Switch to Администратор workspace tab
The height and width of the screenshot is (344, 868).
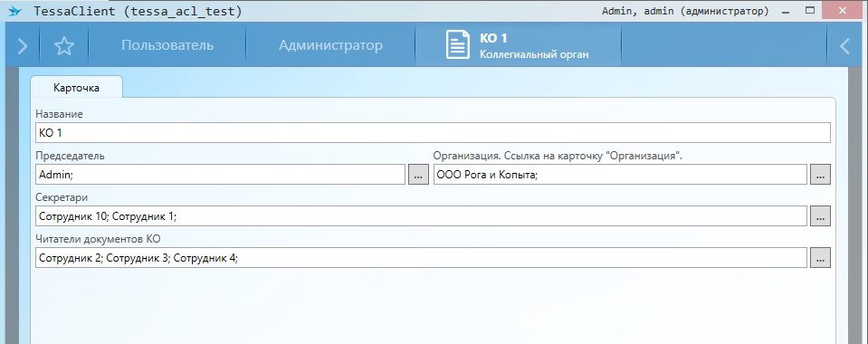coord(330,45)
